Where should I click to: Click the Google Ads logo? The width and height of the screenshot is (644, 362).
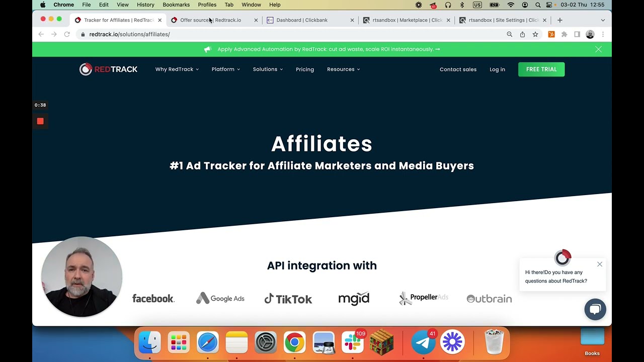(220, 298)
